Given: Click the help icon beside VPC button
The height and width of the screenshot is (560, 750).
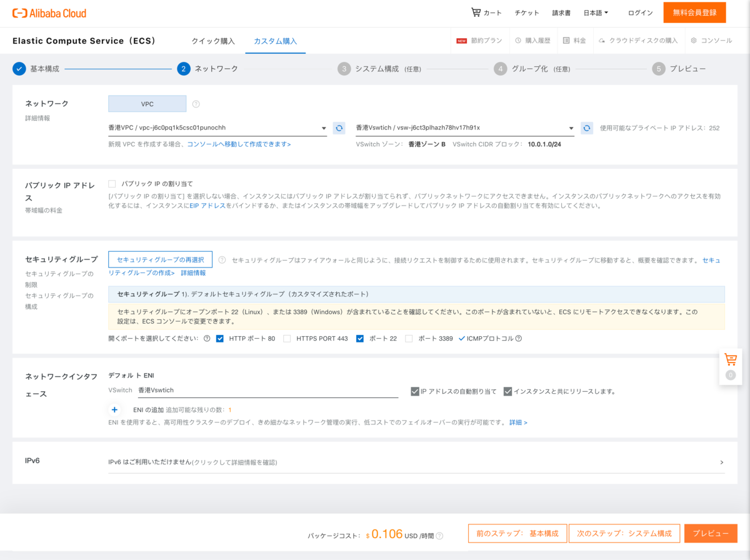Looking at the screenshot, I should [x=196, y=104].
